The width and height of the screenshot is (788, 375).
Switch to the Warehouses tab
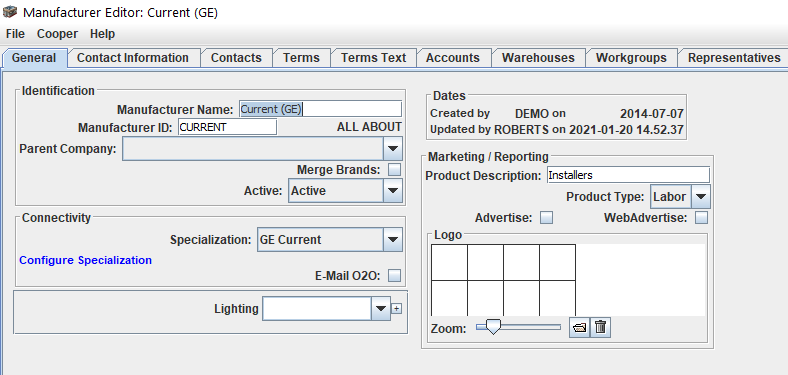point(538,58)
